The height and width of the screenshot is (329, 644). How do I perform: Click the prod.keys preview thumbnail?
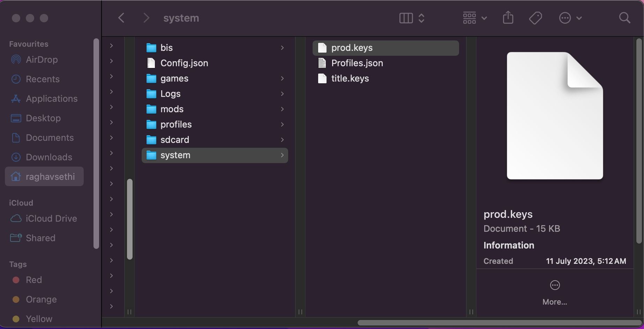[x=554, y=116]
